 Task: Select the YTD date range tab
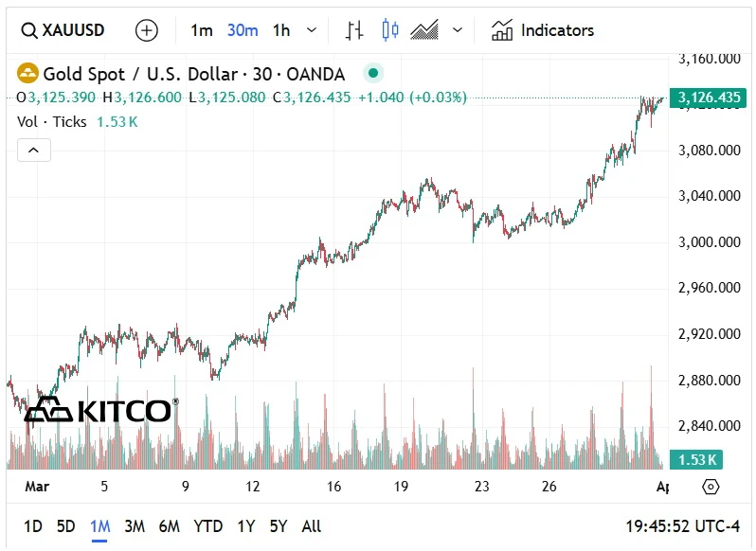tap(207, 526)
